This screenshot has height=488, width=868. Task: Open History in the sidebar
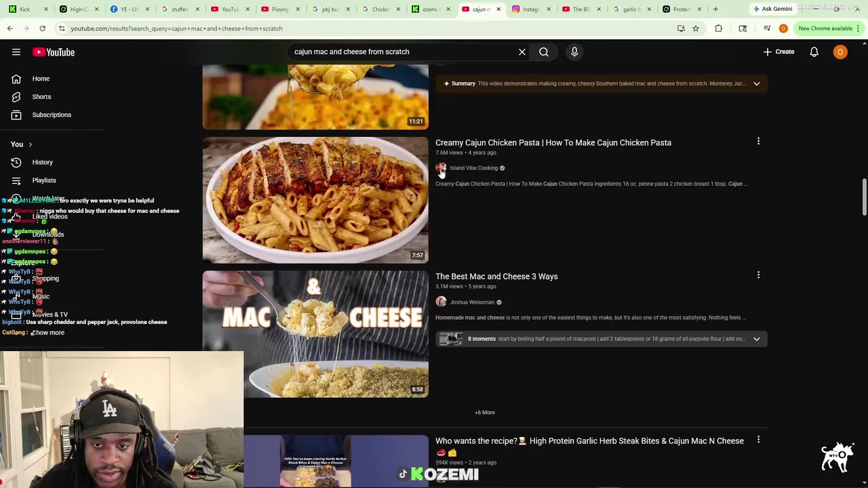coord(42,162)
